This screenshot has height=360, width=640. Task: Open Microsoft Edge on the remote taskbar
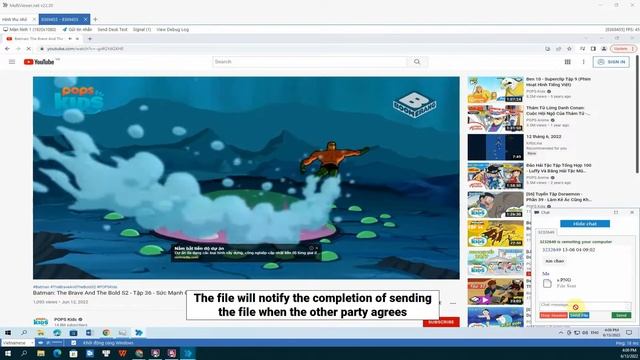pyautogui.click(x=57, y=333)
